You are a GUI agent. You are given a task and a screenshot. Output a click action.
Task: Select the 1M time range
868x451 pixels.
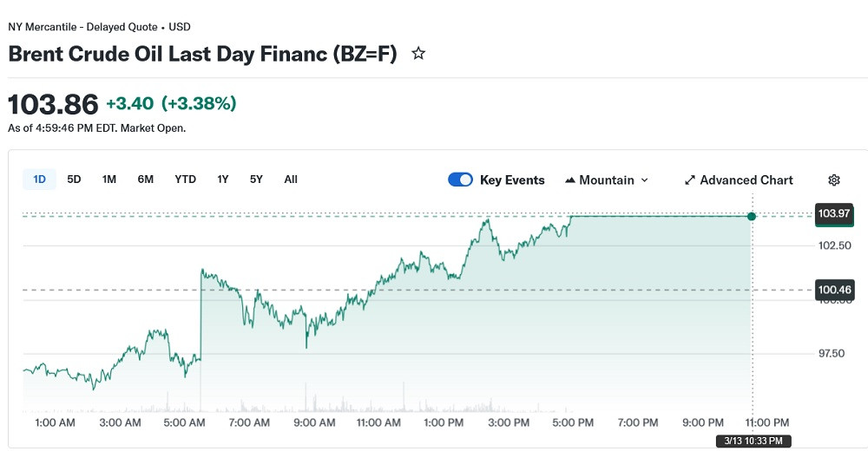109,180
